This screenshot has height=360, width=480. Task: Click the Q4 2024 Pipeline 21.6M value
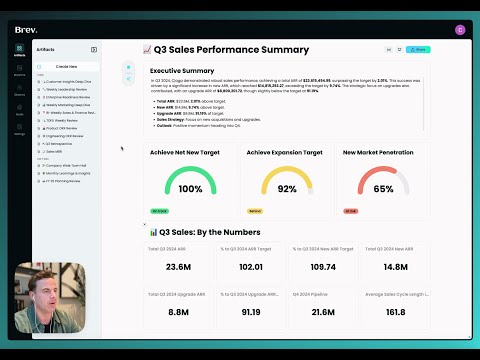pos(323,312)
